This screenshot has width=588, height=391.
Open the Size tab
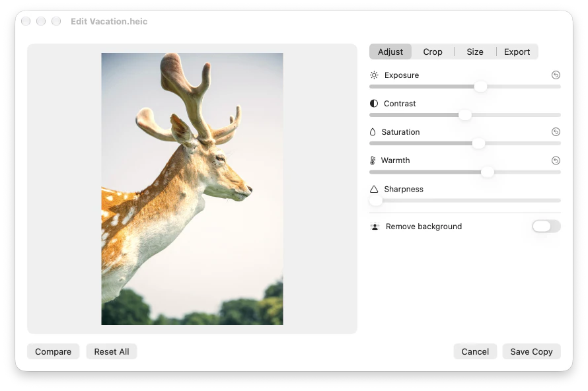pyautogui.click(x=475, y=52)
